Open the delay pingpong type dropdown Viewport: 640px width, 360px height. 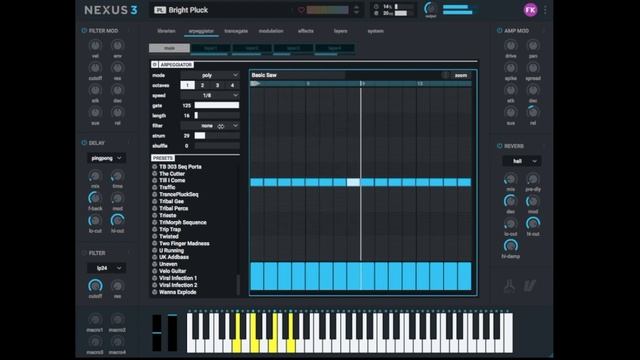tap(106, 158)
